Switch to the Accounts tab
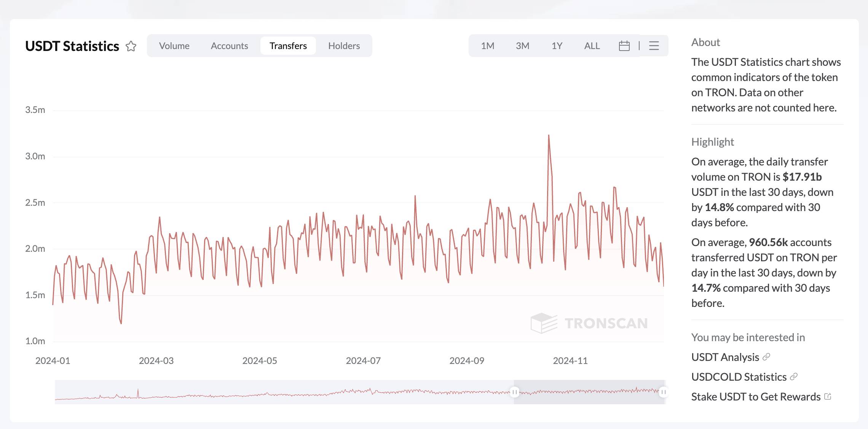 click(x=230, y=46)
